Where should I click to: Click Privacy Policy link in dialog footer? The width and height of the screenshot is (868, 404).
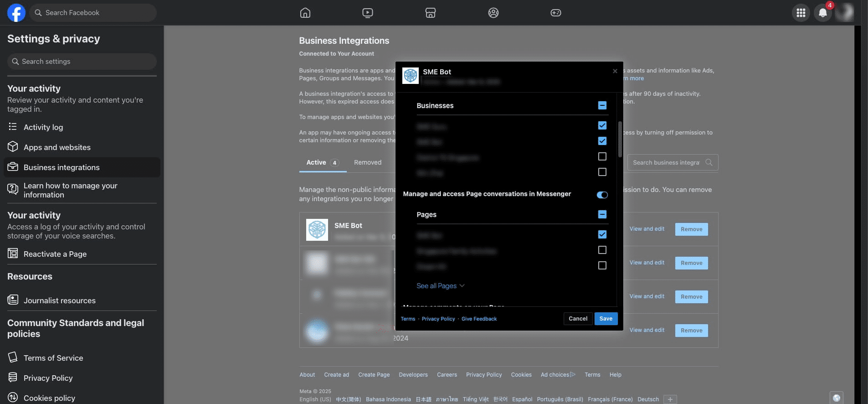[x=438, y=319]
